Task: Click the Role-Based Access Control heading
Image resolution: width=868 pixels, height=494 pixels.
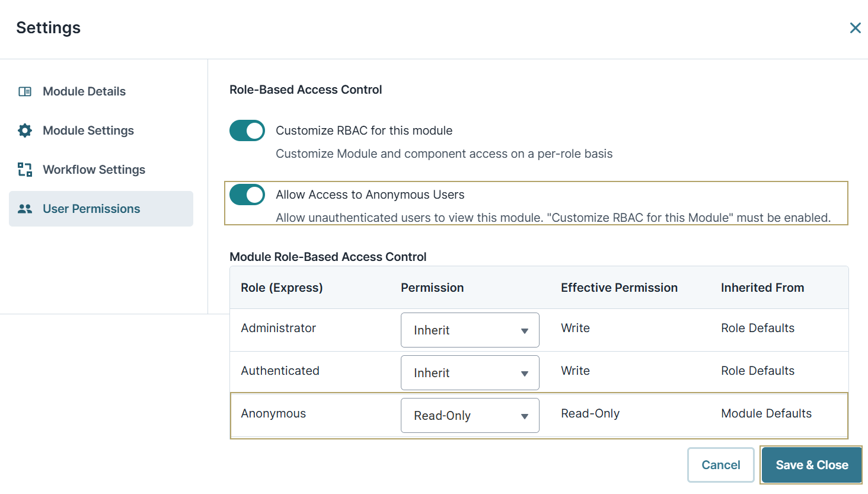Action: [x=305, y=90]
